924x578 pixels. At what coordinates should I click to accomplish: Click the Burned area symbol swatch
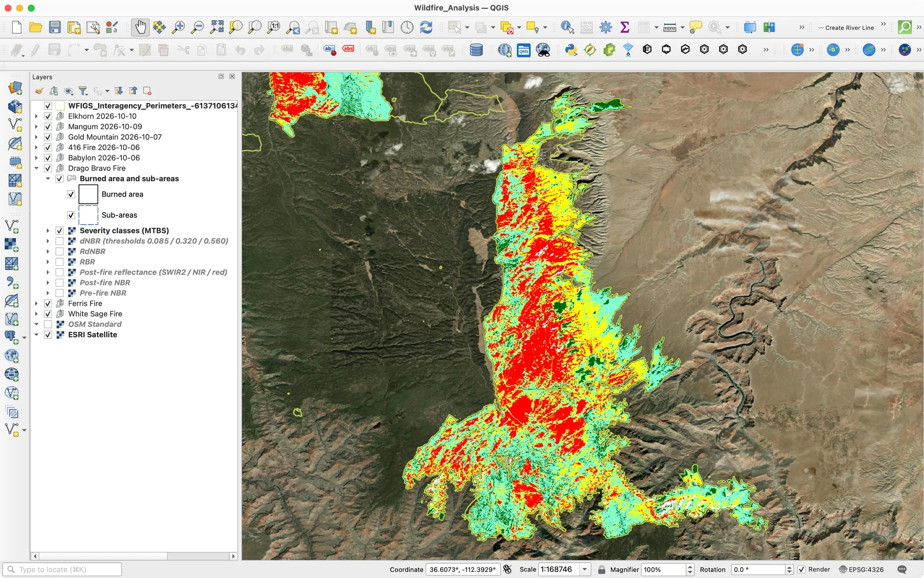tap(88, 194)
